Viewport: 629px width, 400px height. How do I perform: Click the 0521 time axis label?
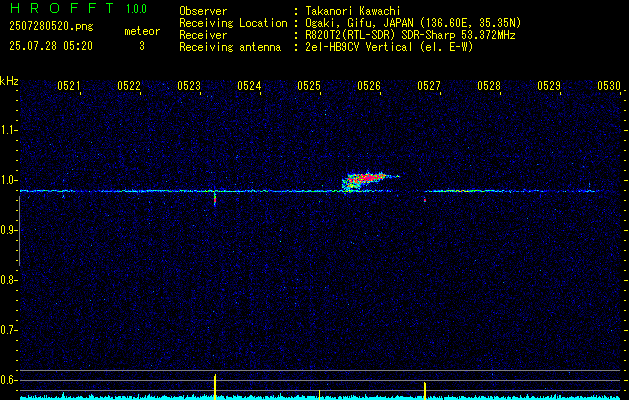(69, 85)
